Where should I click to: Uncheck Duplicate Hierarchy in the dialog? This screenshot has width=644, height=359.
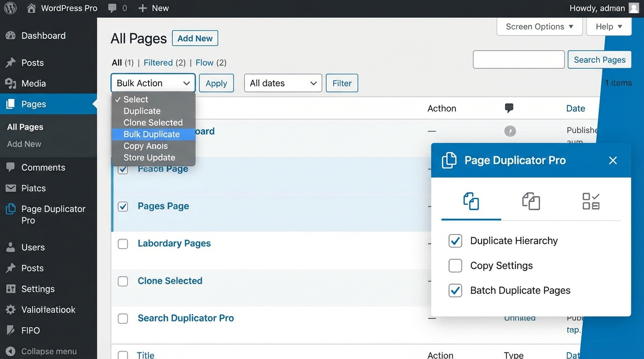coord(455,241)
